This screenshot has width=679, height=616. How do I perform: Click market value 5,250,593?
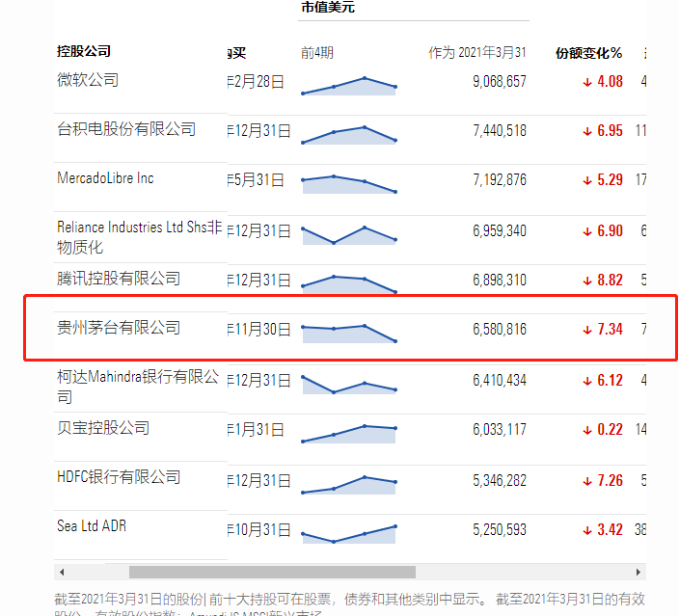[x=500, y=529]
